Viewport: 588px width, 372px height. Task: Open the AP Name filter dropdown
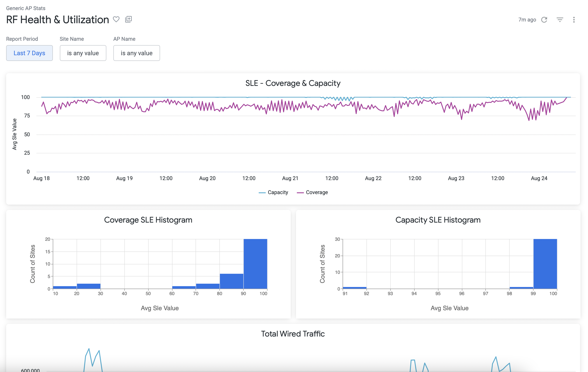[x=137, y=53]
